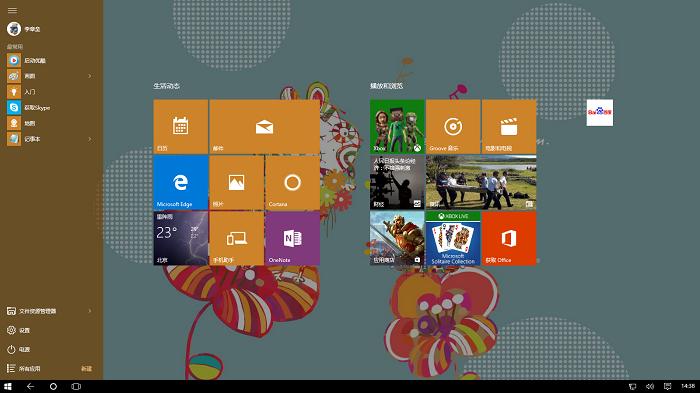The image size is (700, 393).
Task: Launch the Microsoft Edge tile
Action: (181, 182)
